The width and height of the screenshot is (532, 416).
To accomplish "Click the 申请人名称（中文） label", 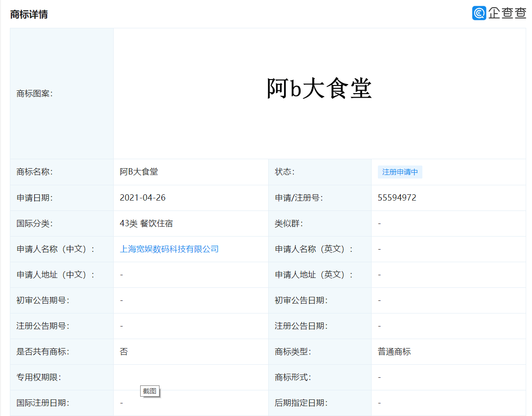I will coord(55,249).
